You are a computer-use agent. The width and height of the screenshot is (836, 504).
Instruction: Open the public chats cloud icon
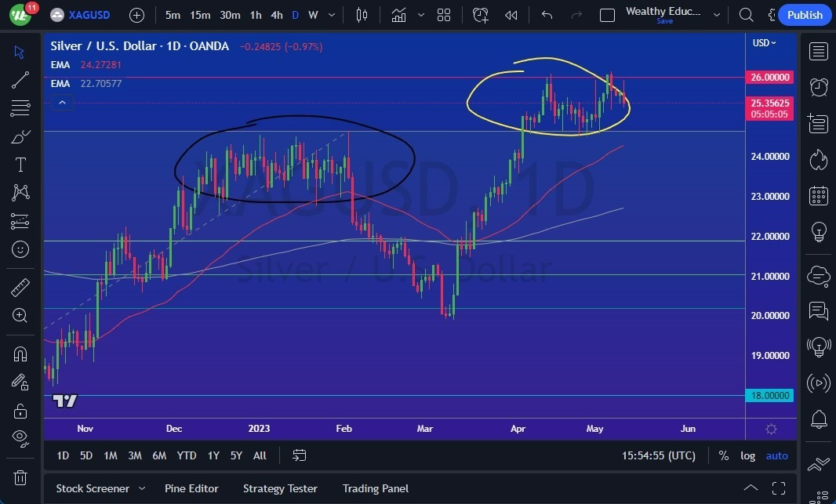[819, 275]
